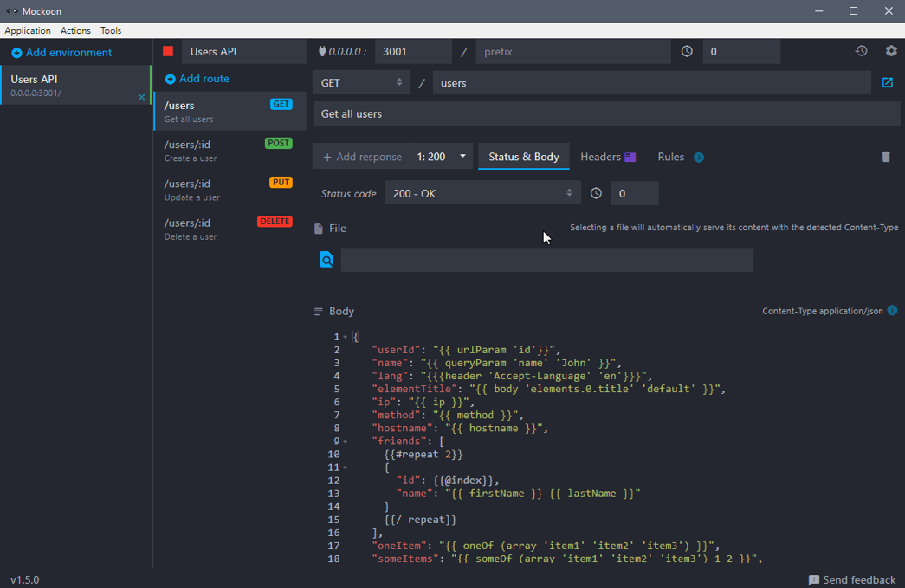Open the response selector 1: 200 dropdown
905x588 pixels.
441,157
